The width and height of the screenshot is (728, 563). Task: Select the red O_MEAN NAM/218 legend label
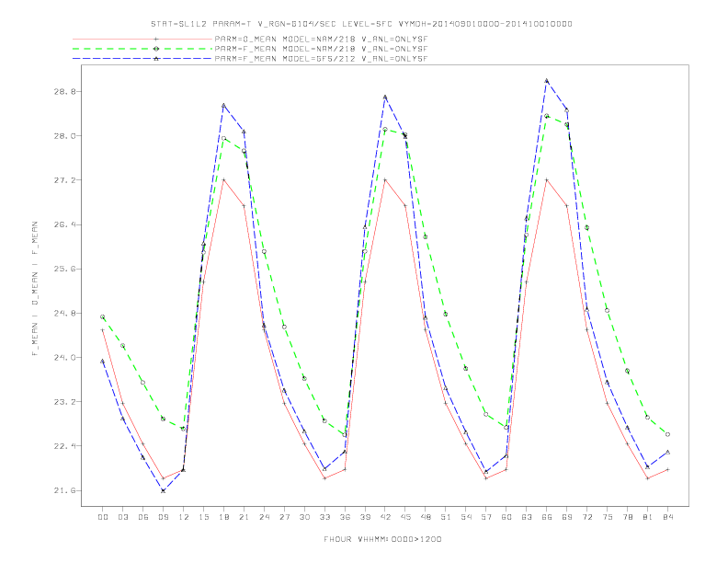[321, 40]
